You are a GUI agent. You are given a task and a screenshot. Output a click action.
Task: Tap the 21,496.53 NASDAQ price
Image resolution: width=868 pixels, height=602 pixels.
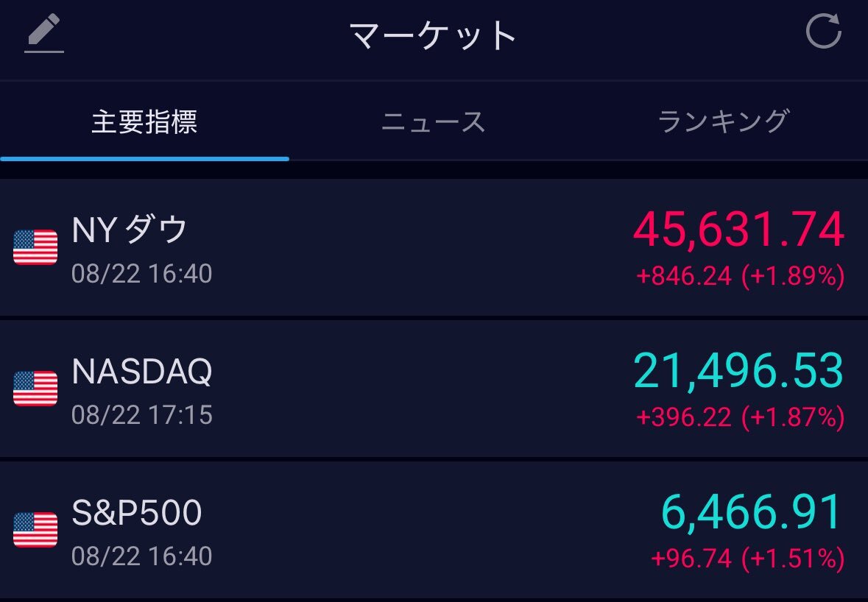pyautogui.click(x=738, y=371)
